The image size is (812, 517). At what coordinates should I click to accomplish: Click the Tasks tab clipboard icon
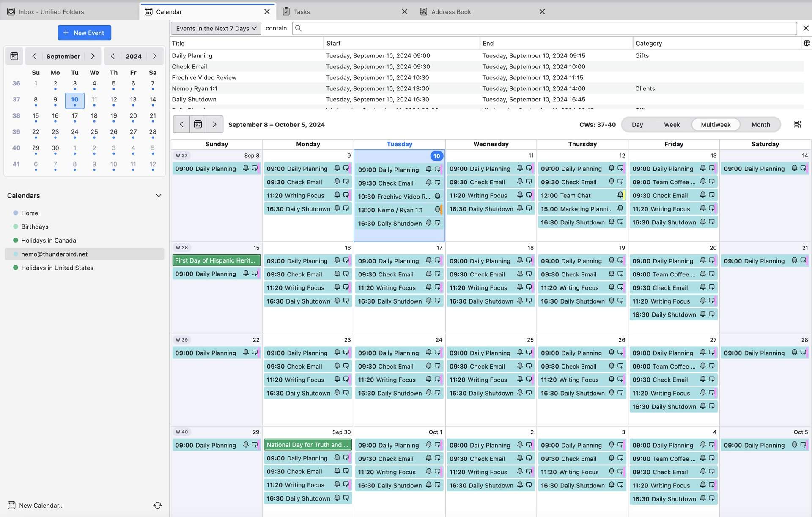pyautogui.click(x=286, y=11)
